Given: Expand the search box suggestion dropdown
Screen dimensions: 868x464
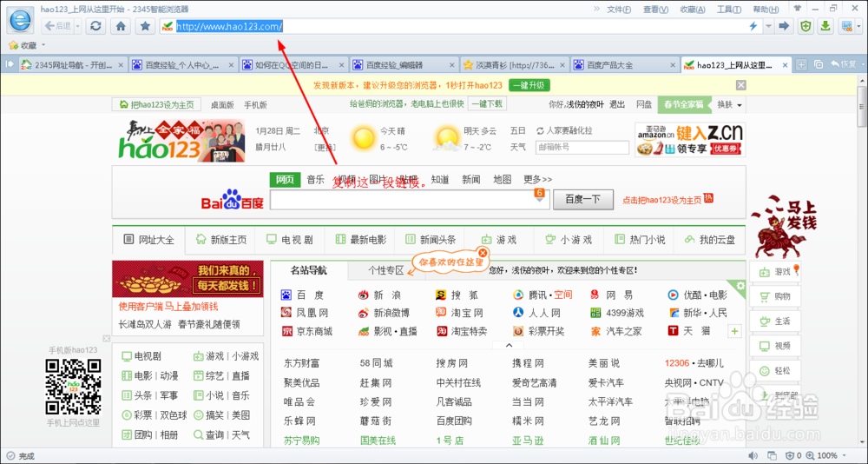Looking at the screenshot, I should coord(539,200).
